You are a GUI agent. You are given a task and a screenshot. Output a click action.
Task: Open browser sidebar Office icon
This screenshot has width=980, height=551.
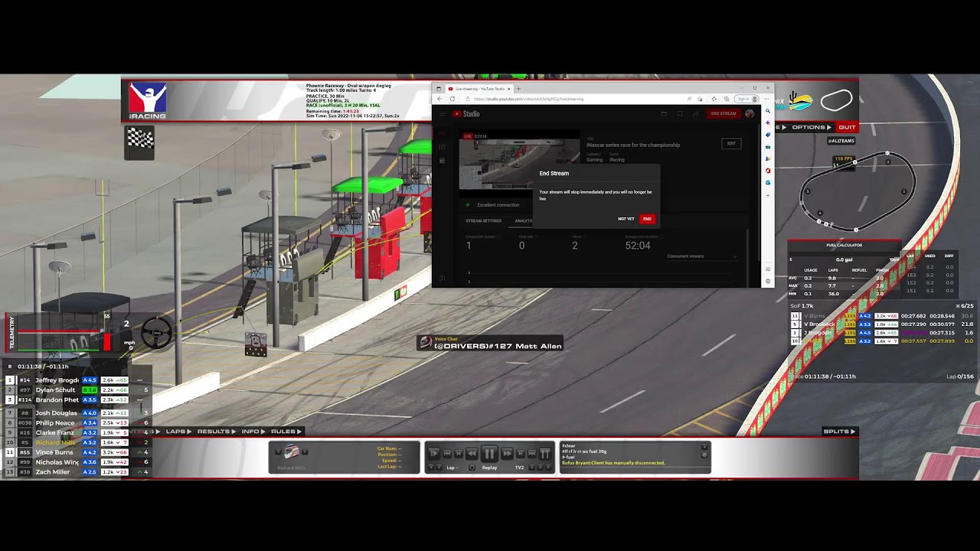click(x=768, y=171)
